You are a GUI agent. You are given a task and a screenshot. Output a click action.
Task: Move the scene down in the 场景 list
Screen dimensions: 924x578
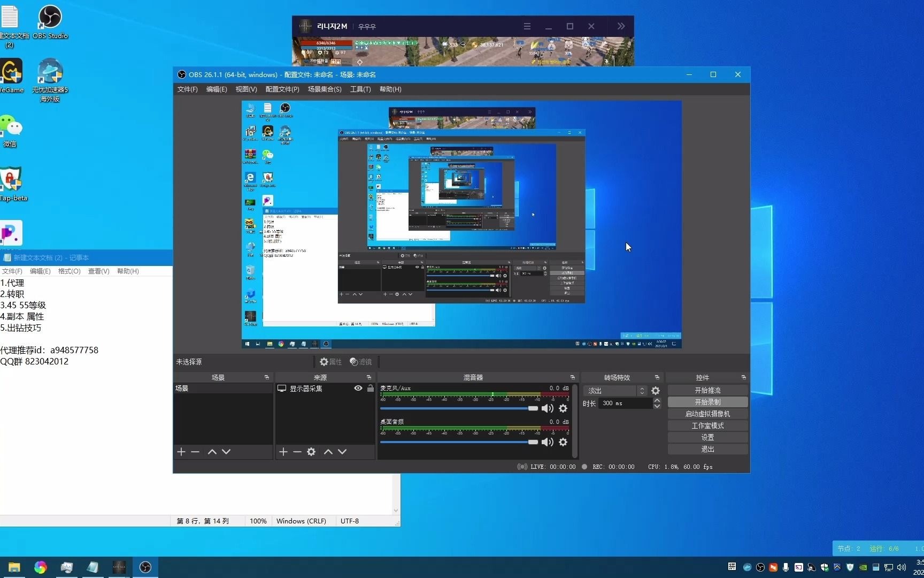[226, 452]
